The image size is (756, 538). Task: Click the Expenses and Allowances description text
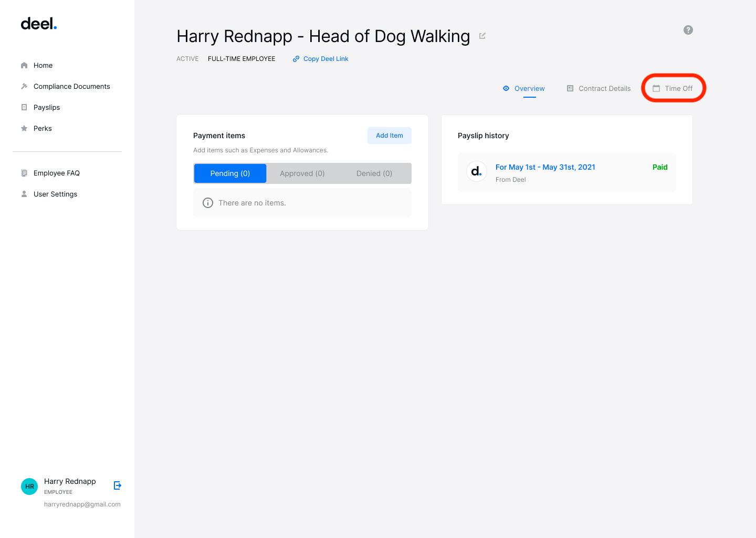[260, 150]
